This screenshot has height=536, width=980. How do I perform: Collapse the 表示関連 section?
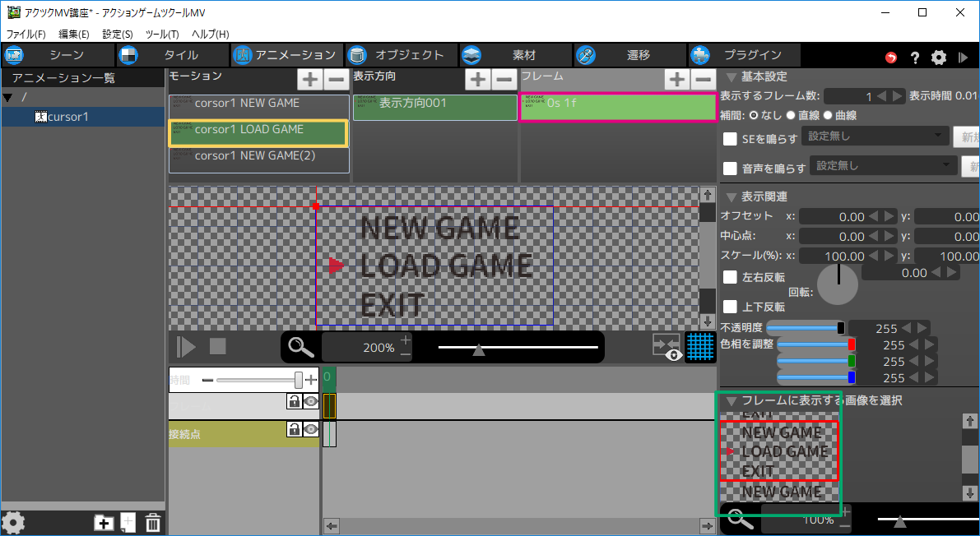[x=730, y=196]
